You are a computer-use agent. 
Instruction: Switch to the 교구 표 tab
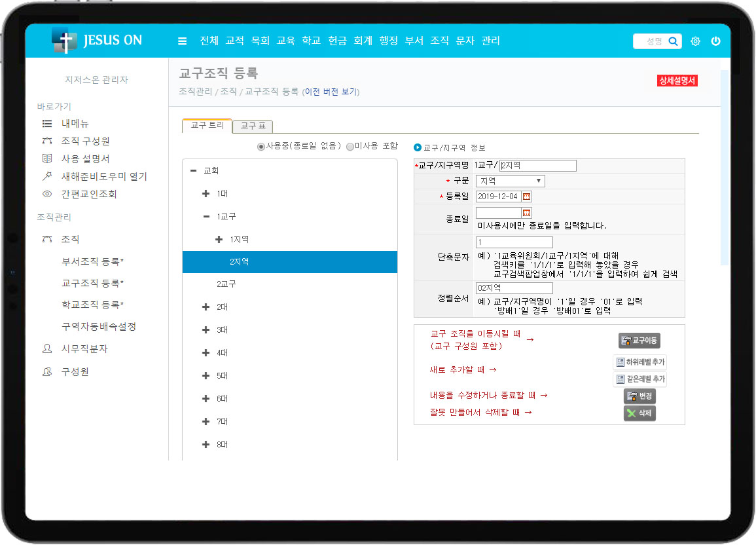pos(253,126)
